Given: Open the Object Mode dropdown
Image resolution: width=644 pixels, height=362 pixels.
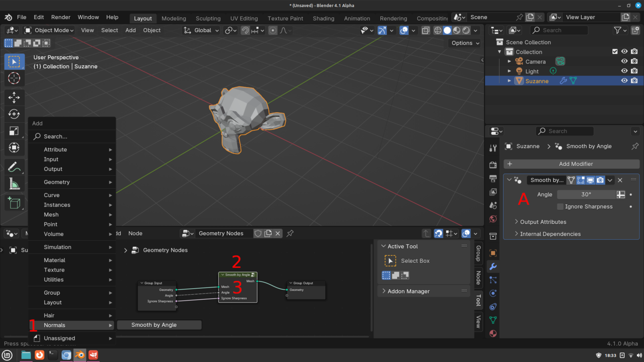Looking at the screenshot, I should tap(49, 30).
